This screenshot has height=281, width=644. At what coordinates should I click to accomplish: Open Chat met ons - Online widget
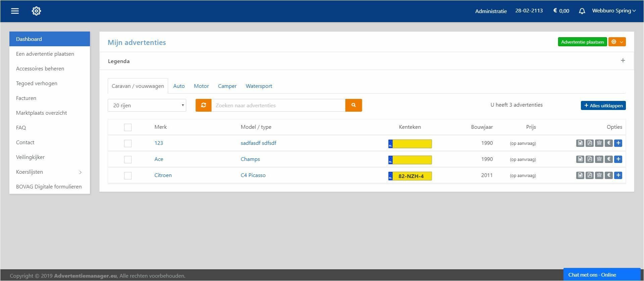[x=602, y=275]
